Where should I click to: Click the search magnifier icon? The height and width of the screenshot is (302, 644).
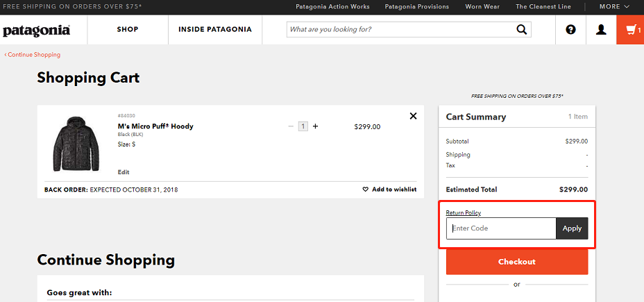pyautogui.click(x=521, y=30)
